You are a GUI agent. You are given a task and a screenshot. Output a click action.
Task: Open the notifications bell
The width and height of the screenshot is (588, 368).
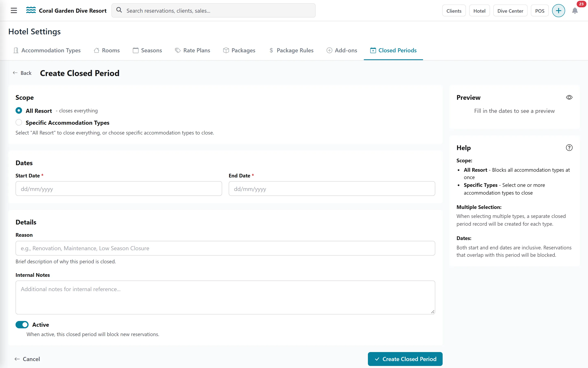pos(575,11)
